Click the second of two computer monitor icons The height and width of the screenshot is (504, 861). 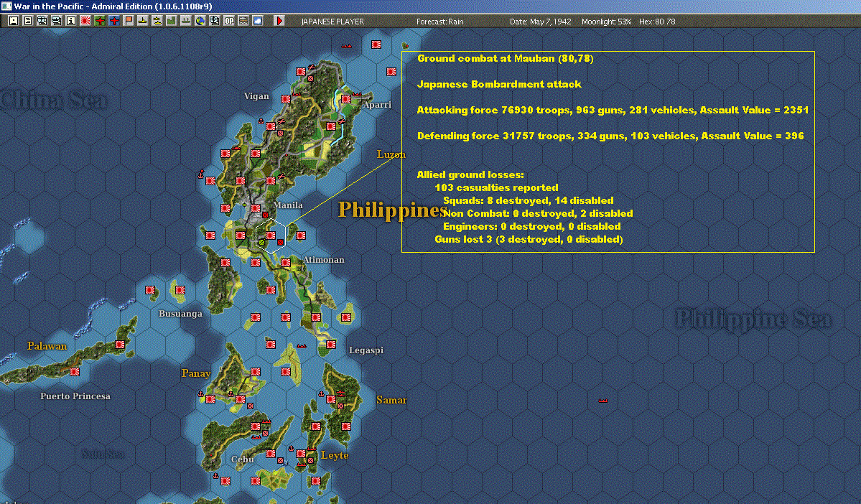57,21
